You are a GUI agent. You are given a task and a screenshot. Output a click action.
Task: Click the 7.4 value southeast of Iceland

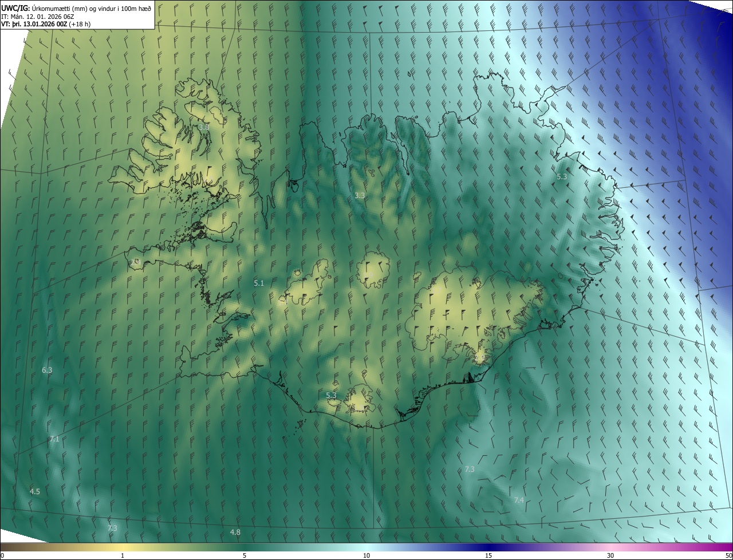coord(519,500)
